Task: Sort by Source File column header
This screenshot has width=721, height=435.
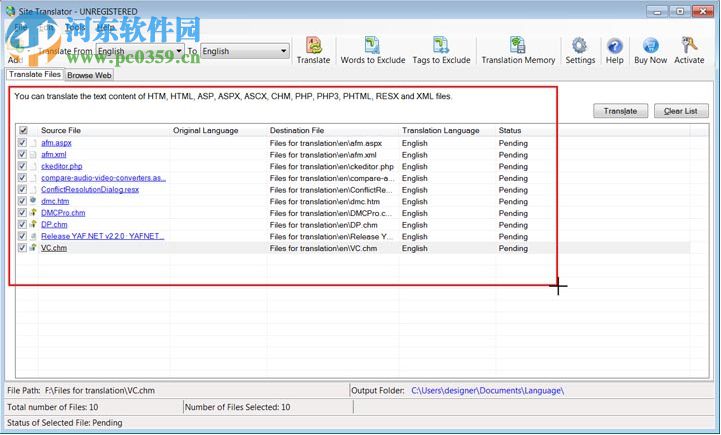Action: [61, 130]
